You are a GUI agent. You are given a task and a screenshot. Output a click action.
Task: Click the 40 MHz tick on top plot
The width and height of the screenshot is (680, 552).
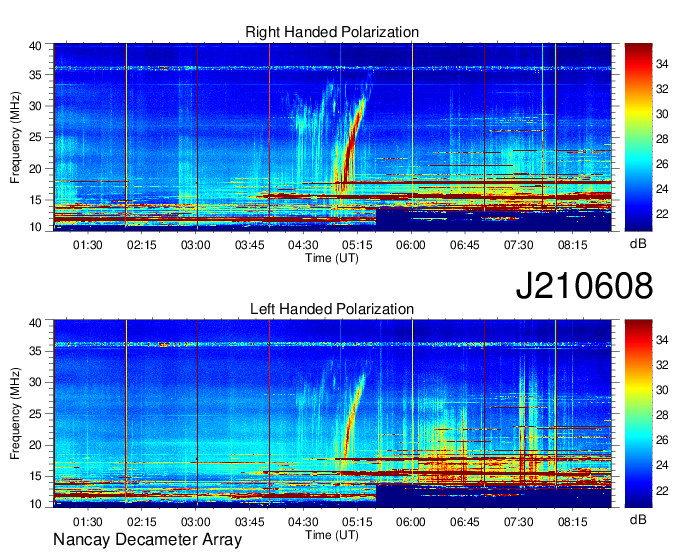[x=35, y=46]
